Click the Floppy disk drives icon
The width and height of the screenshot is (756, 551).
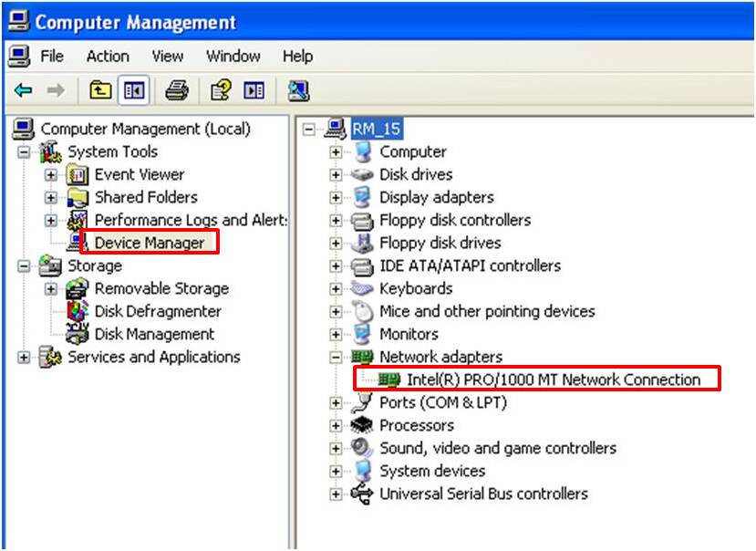[x=362, y=244]
